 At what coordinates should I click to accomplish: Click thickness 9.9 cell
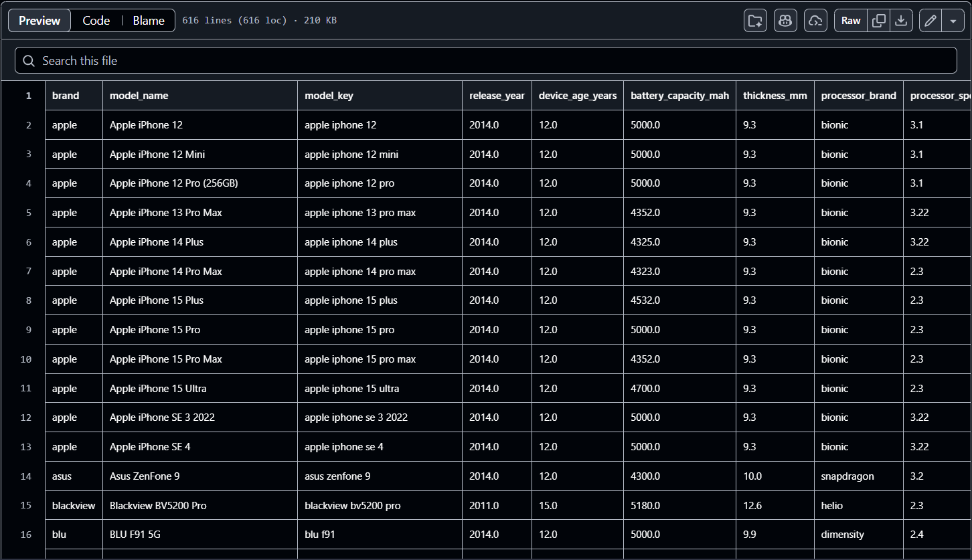[x=775, y=535]
